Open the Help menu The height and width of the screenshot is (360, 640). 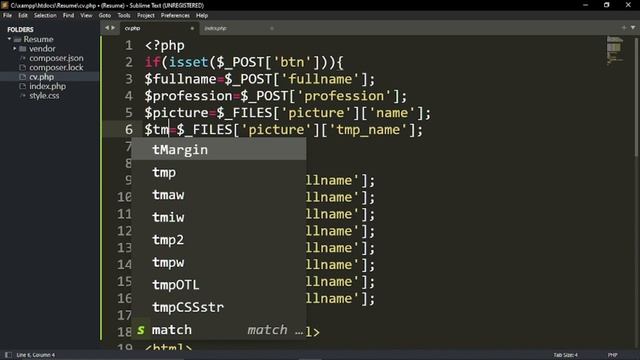pyautogui.click(x=202, y=16)
